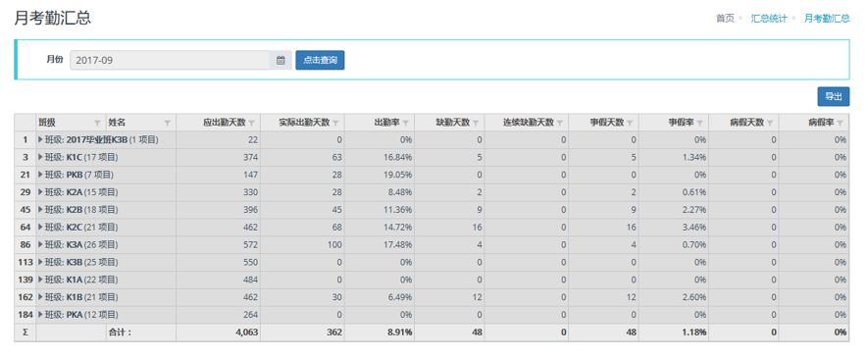Open the calendar picker icon beside month field
This screenshot has height=359, width=868.
pos(281,61)
